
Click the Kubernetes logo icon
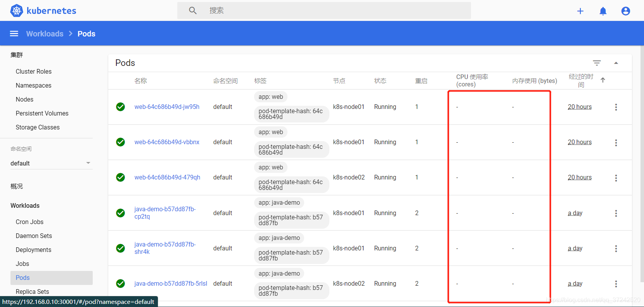(x=16, y=10)
